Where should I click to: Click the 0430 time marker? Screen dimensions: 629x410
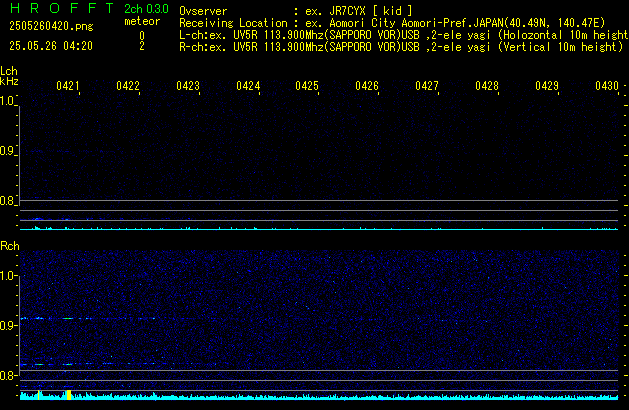607,86
